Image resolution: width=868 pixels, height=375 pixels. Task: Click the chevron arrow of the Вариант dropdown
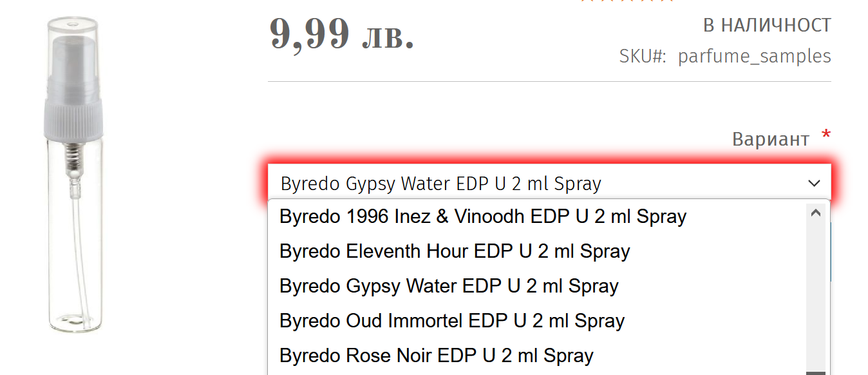[814, 184]
